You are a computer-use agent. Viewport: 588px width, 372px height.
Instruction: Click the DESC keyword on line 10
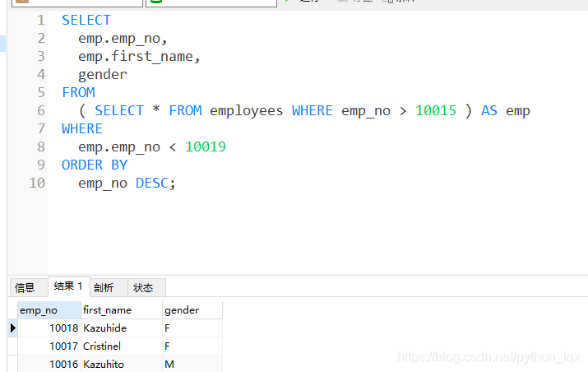point(152,184)
